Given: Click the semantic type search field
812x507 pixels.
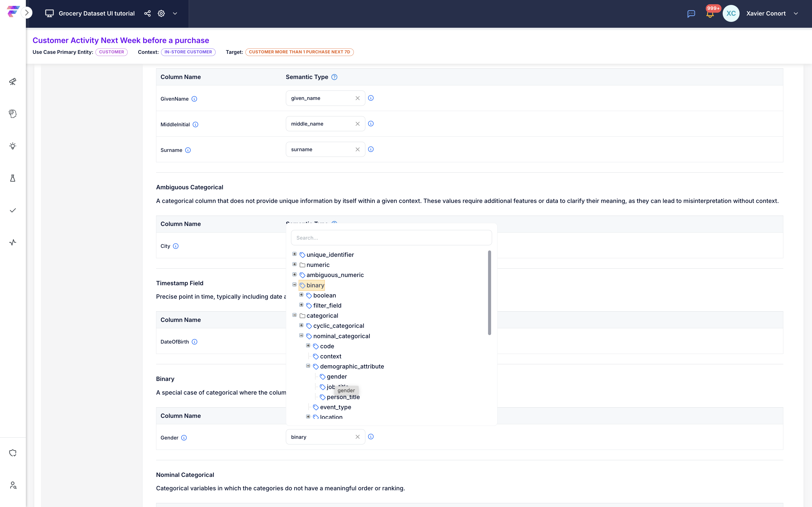Looking at the screenshot, I should point(391,238).
